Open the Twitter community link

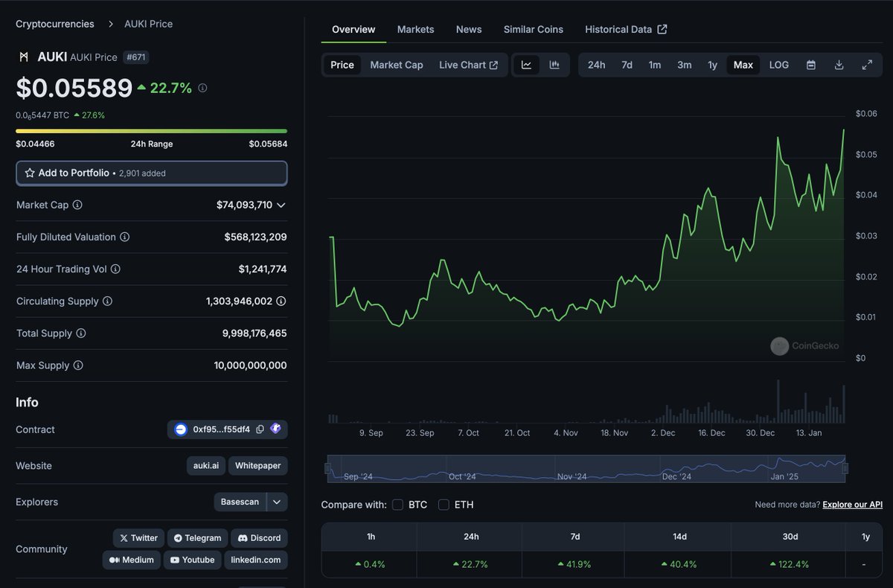[x=138, y=538]
